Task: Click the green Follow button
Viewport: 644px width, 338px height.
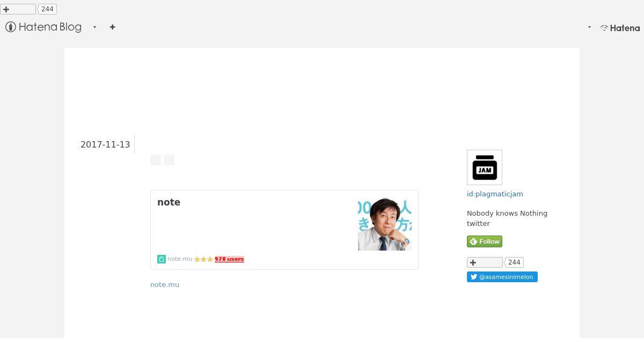Action: (485, 241)
